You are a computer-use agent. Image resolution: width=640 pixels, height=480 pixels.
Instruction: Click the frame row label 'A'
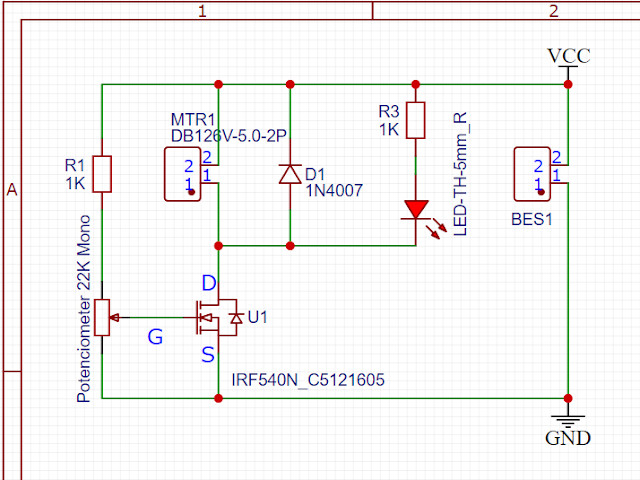click(x=12, y=190)
